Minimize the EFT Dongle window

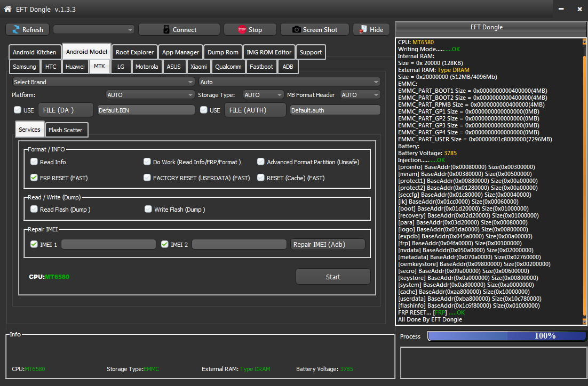[x=561, y=9]
